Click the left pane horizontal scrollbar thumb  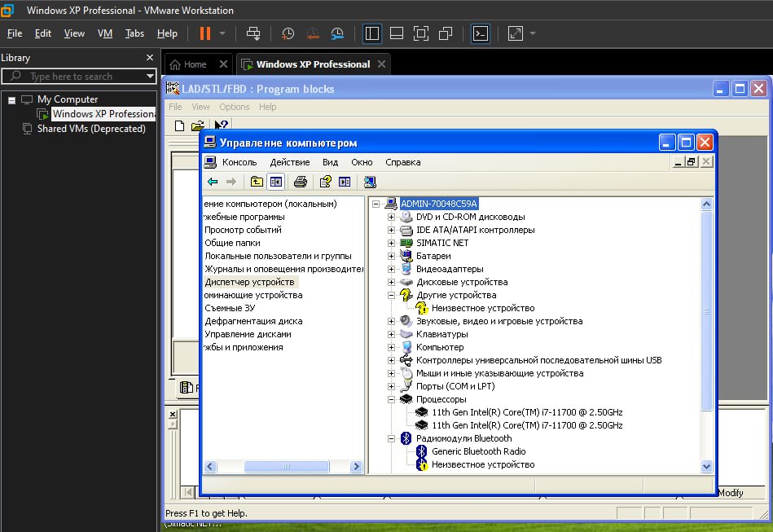tap(287, 467)
